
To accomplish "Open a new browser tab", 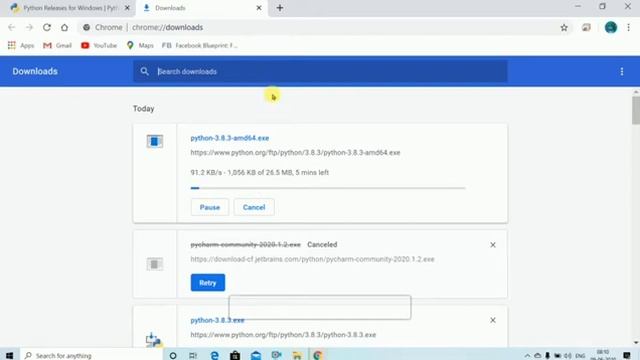I will (280, 8).
